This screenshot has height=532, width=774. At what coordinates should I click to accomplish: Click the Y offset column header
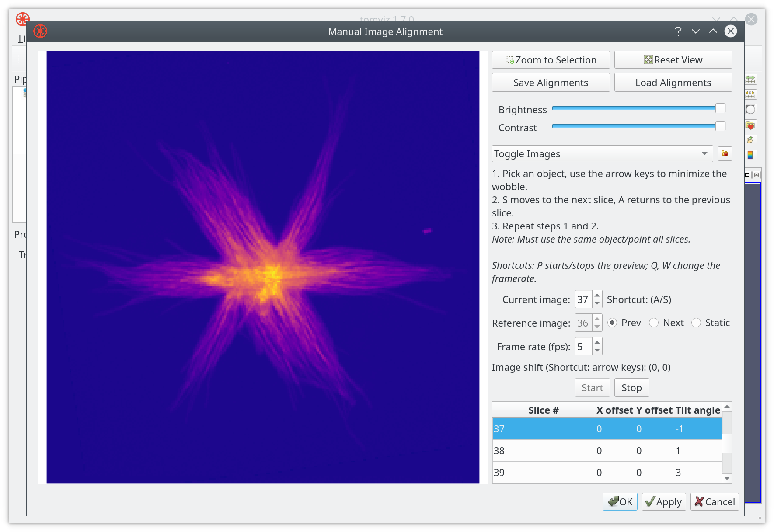pyautogui.click(x=654, y=410)
